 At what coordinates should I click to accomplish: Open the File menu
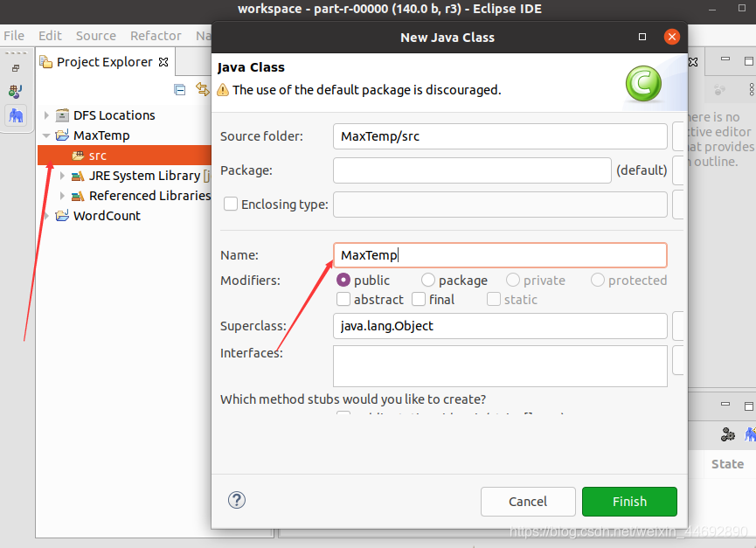coord(14,36)
